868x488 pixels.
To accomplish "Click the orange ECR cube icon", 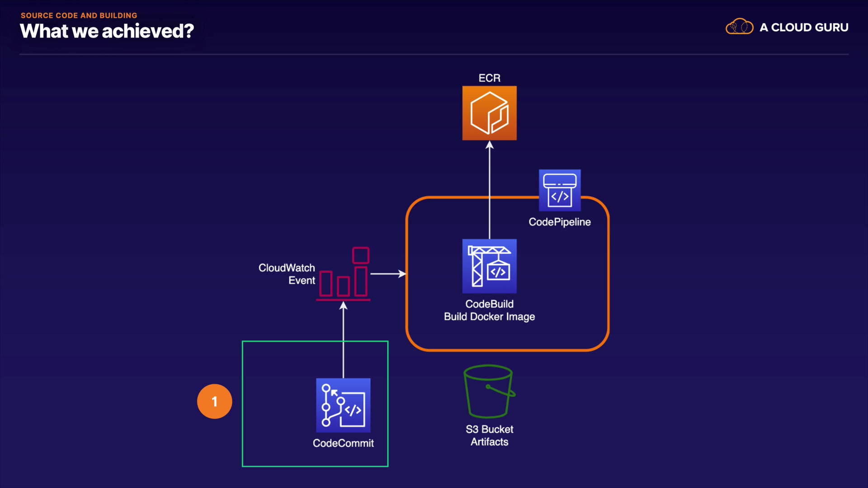I will coord(489,113).
